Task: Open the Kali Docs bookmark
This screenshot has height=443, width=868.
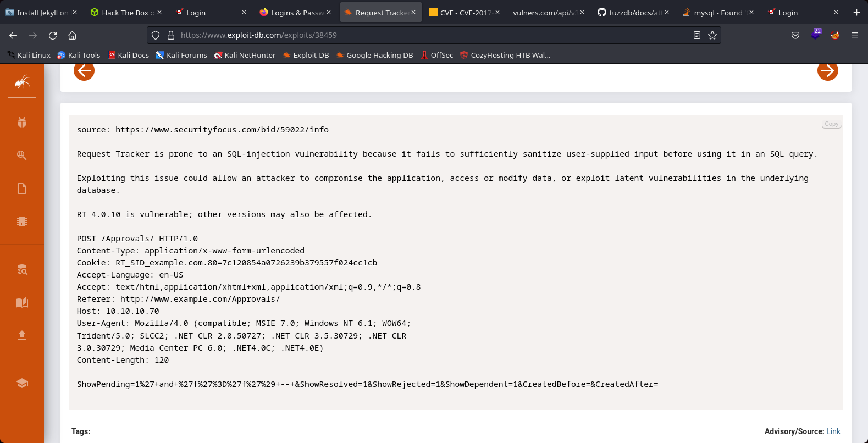Action: click(x=129, y=55)
